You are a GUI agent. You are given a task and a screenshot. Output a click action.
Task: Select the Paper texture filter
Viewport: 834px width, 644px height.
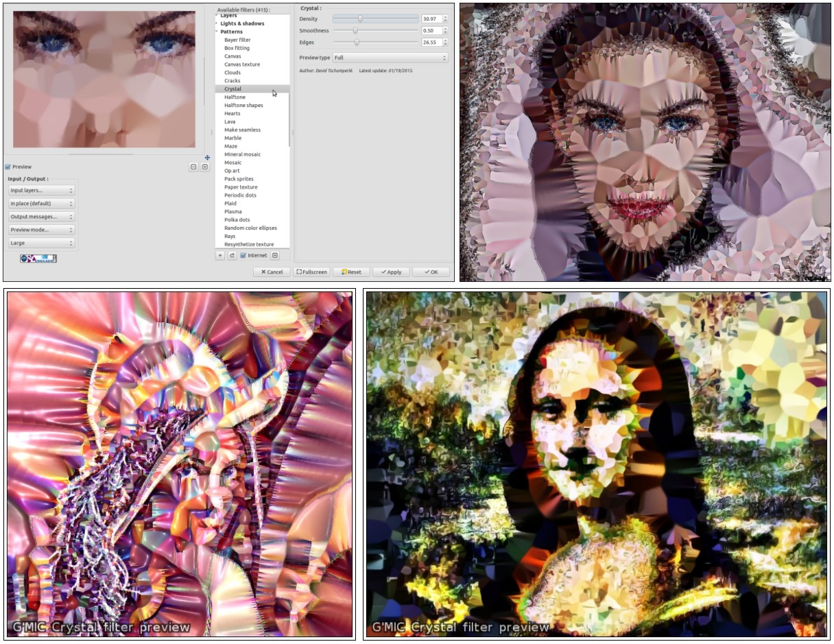241,187
